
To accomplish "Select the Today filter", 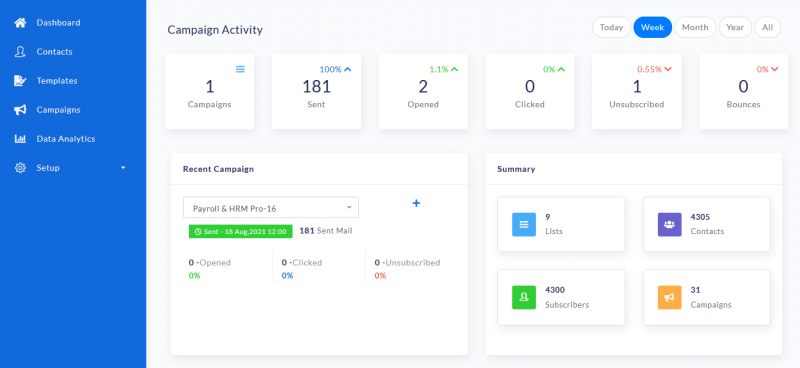I will point(611,28).
